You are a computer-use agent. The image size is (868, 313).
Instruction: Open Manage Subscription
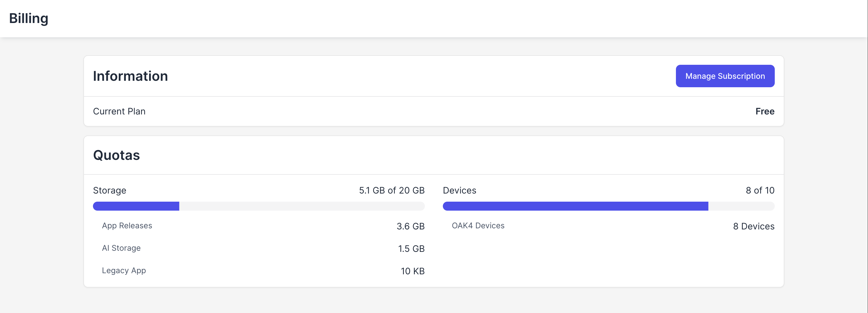point(725,76)
